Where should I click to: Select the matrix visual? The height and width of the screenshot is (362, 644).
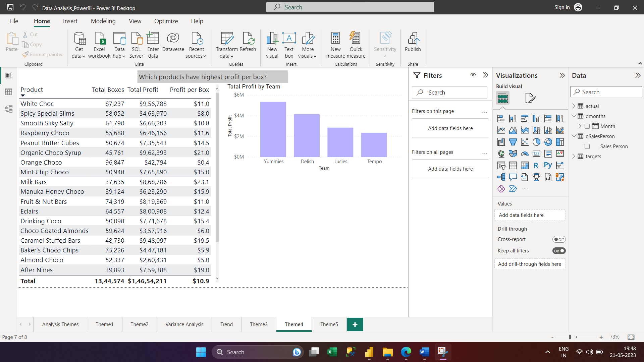525,165
